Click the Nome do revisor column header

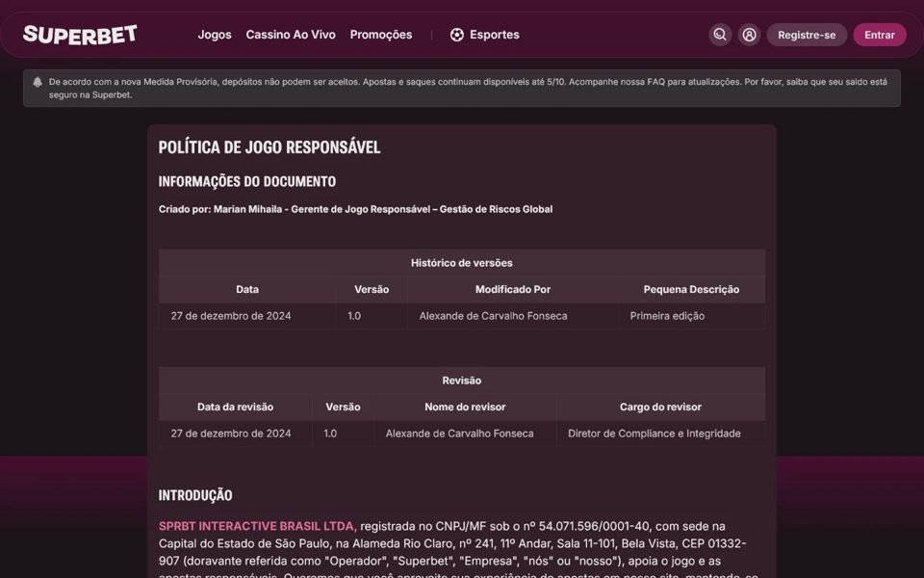click(465, 407)
